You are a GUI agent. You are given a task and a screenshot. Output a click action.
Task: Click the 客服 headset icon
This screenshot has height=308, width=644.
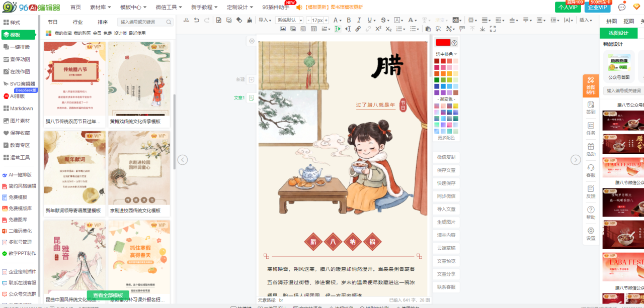click(x=591, y=171)
